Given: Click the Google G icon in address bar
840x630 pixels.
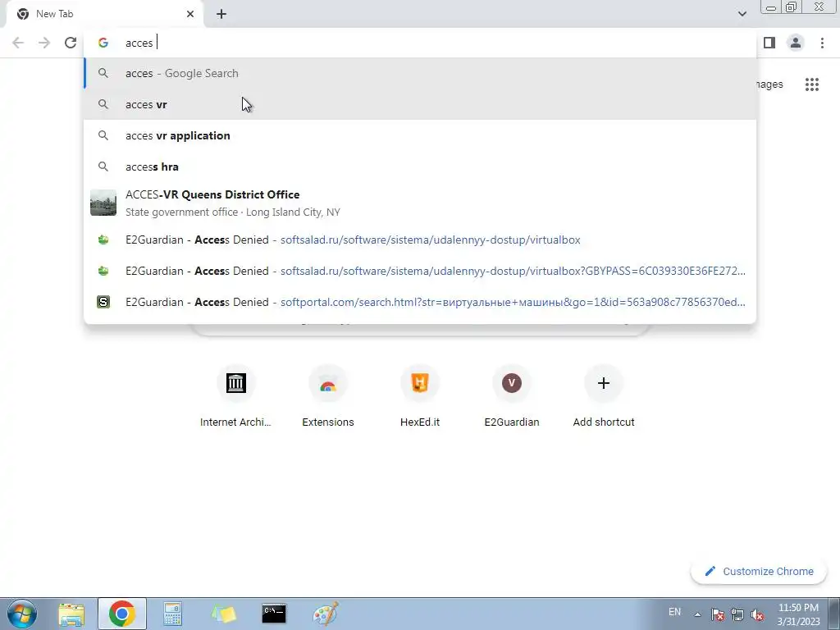Looking at the screenshot, I should pyautogui.click(x=103, y=43).
